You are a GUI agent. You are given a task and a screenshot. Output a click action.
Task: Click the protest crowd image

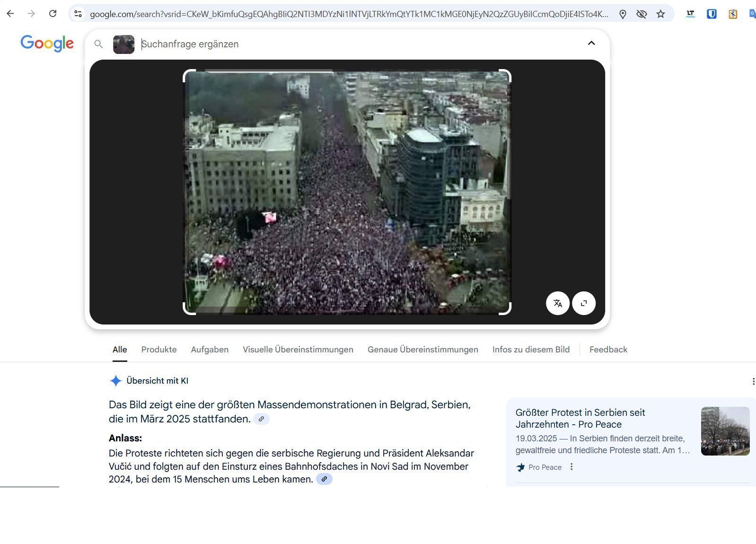[347, 192]
